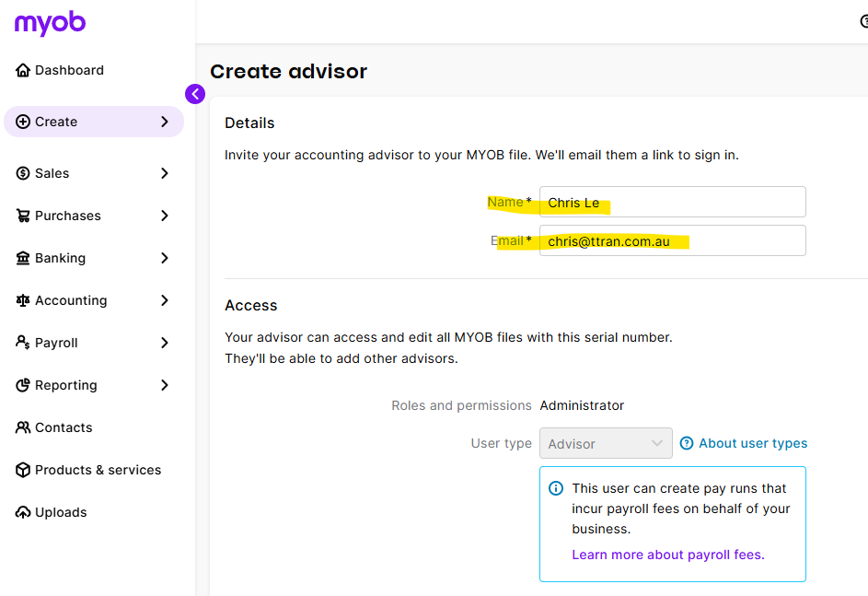
Task: Click the Email field with chris@ttran.com.au
Action: [673, 240]
